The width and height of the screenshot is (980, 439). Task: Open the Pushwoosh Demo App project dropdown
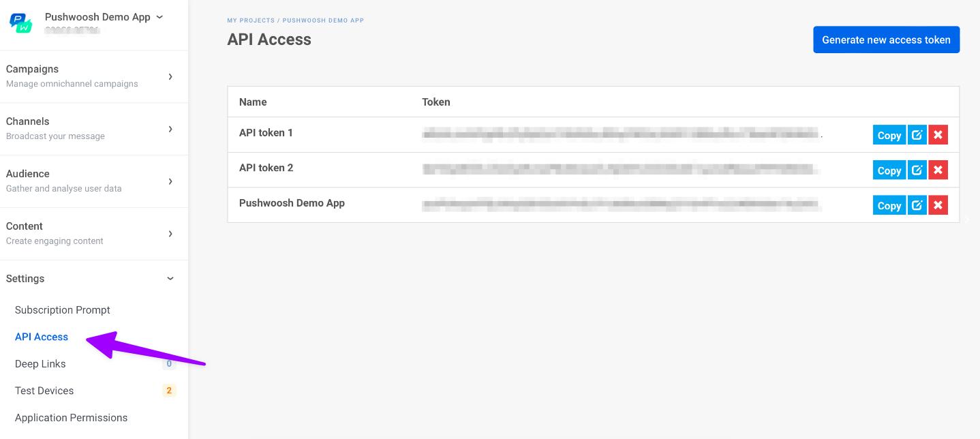pyautogui.click(x=104, y=17)
